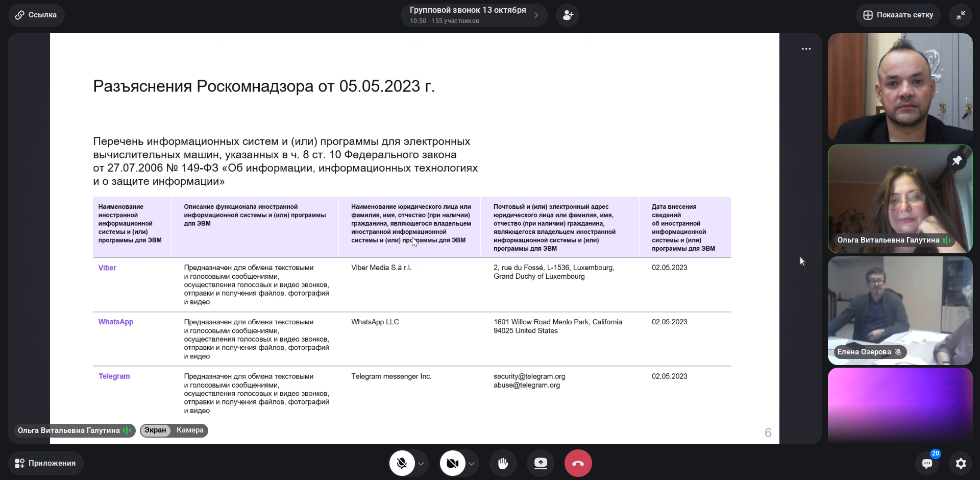Unpin Ольга Витальевна Галутина video
980x480 pixels.
coord(957,161)
